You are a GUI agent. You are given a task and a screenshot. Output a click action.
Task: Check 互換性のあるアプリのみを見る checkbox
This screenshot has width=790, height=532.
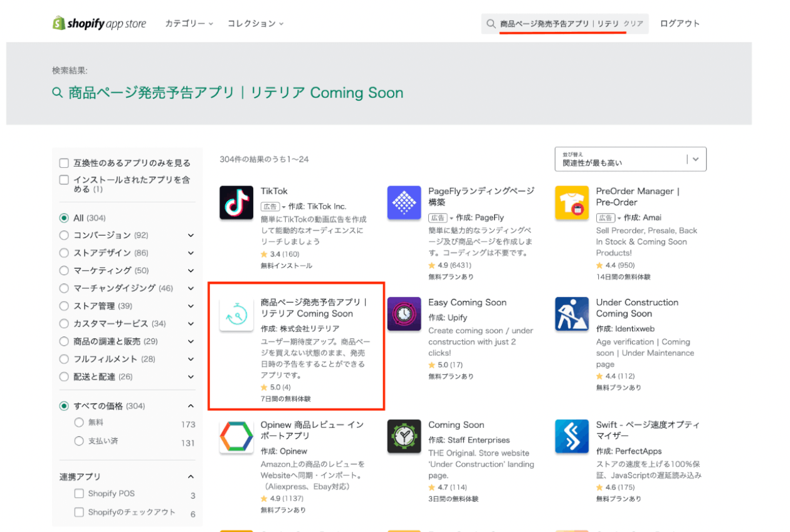click(x=64, y=163)
